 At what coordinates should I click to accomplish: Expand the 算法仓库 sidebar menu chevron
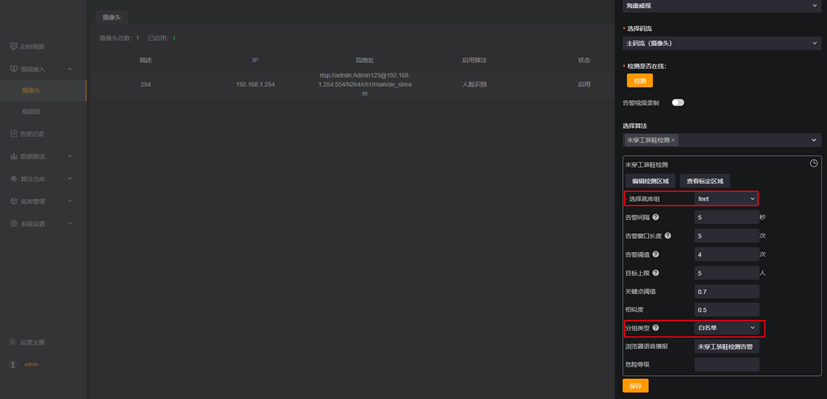tap(70, 179)
